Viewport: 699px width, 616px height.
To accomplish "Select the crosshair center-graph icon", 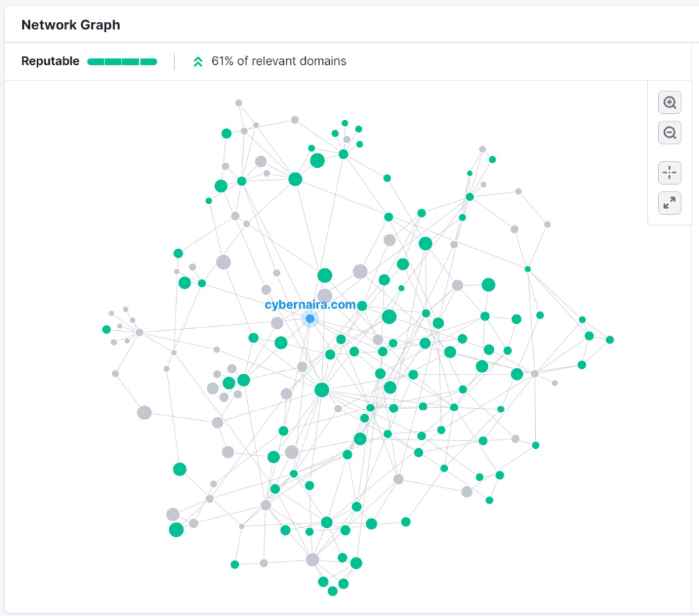I will 670,173.
